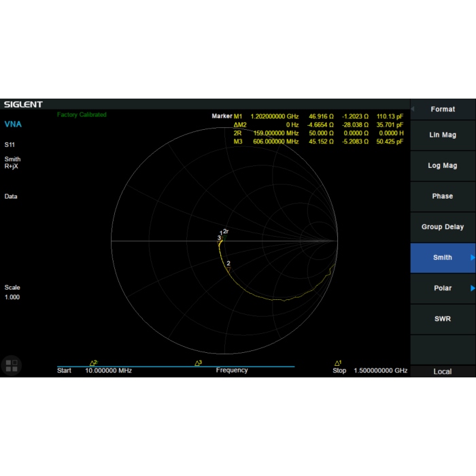Select marker 1 on the frequency bar
The width and height of the screenshot is (476, 476).
pyautogui.click(x=337, y=363)
